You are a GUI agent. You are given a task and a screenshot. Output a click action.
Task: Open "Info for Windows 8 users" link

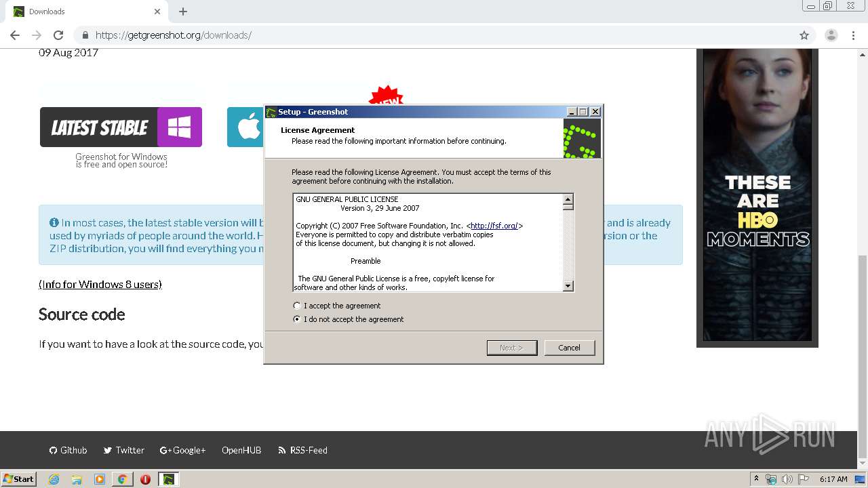[x=100, y=285]
